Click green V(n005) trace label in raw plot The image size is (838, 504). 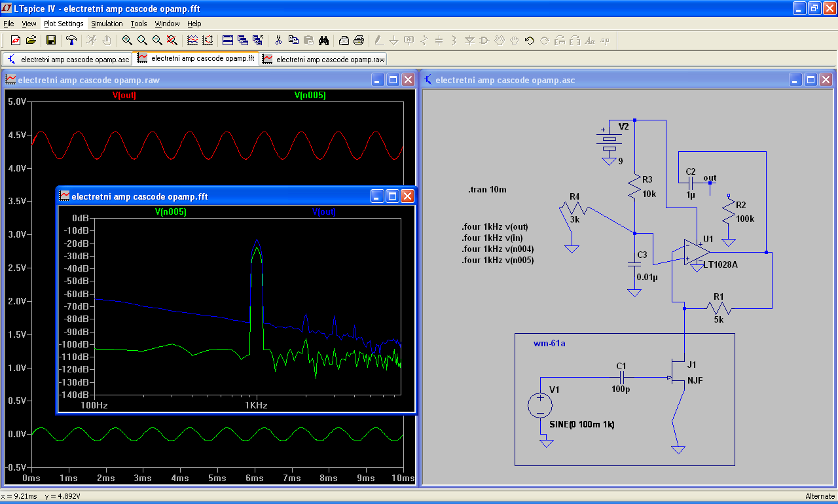coord(310,95)
